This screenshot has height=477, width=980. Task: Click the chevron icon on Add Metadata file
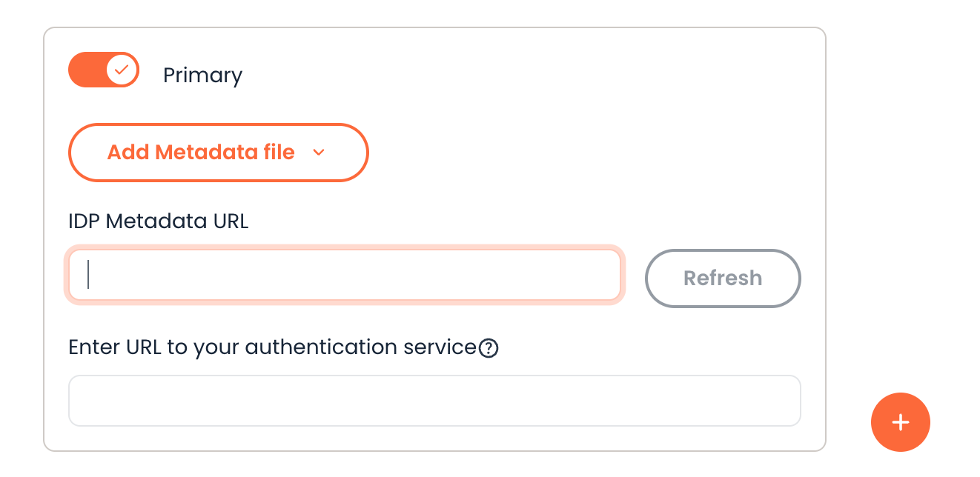click(x=319, y=153)
